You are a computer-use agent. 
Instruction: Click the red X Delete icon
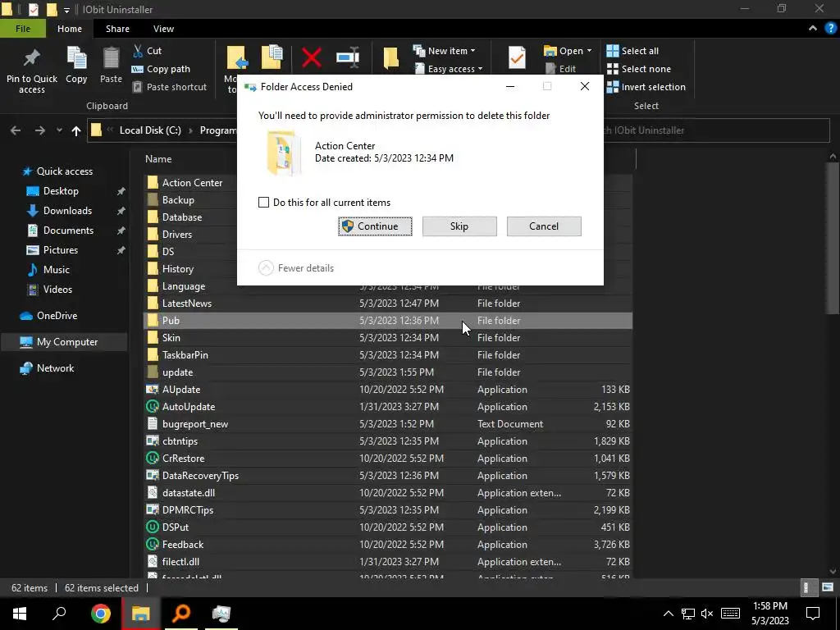point(311,57)
